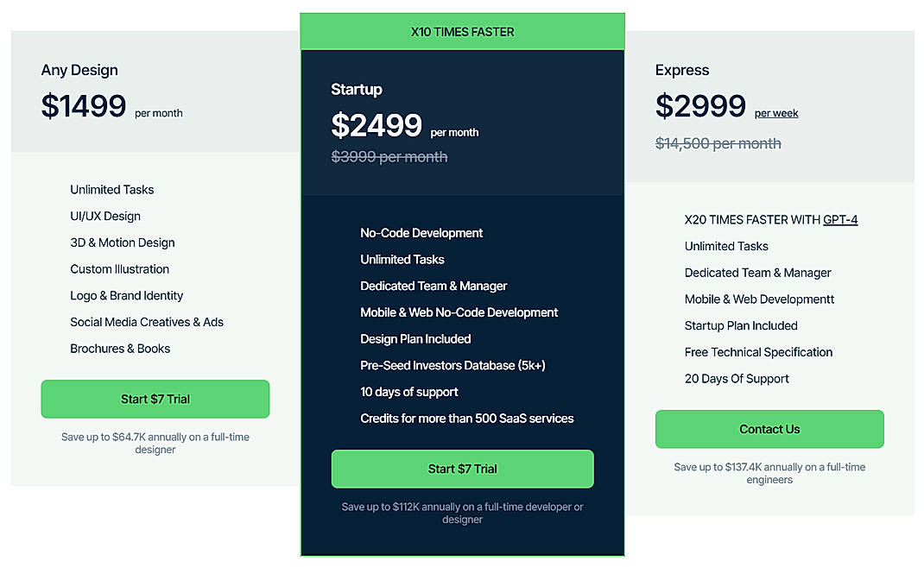Viewport: 924px width, 567px height.
Task: Select the Startup plan heading
Action: (x=355, y=89)
